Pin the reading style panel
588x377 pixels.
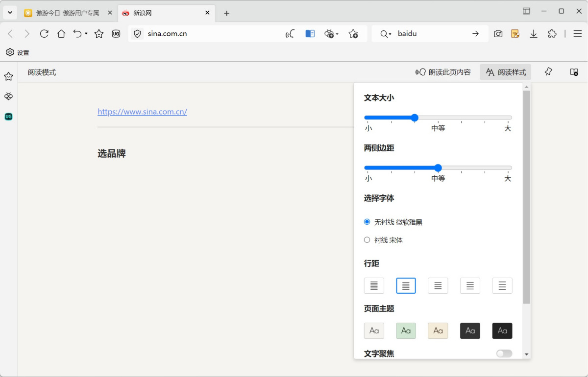(x=548, y=71)
